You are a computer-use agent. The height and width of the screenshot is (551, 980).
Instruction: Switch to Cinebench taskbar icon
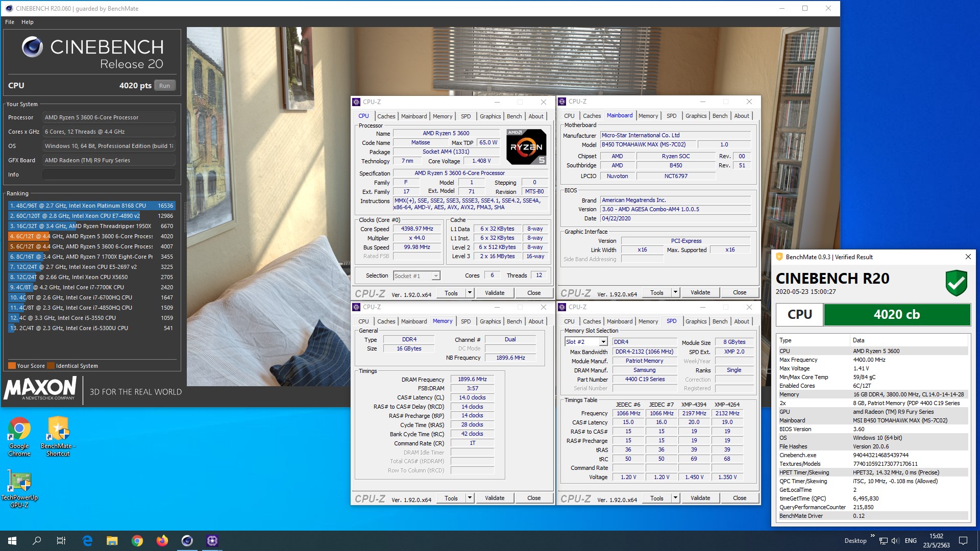click(x=187, y=541)
